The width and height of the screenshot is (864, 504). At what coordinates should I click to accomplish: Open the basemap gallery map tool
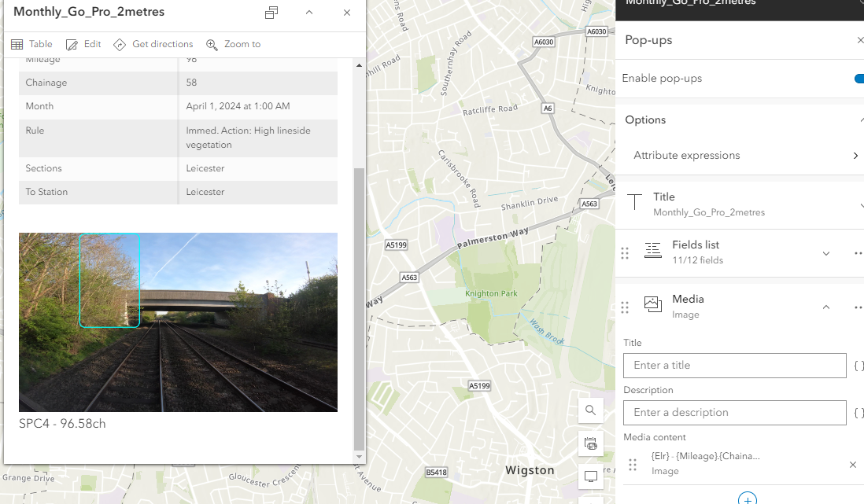coord(590,443)
